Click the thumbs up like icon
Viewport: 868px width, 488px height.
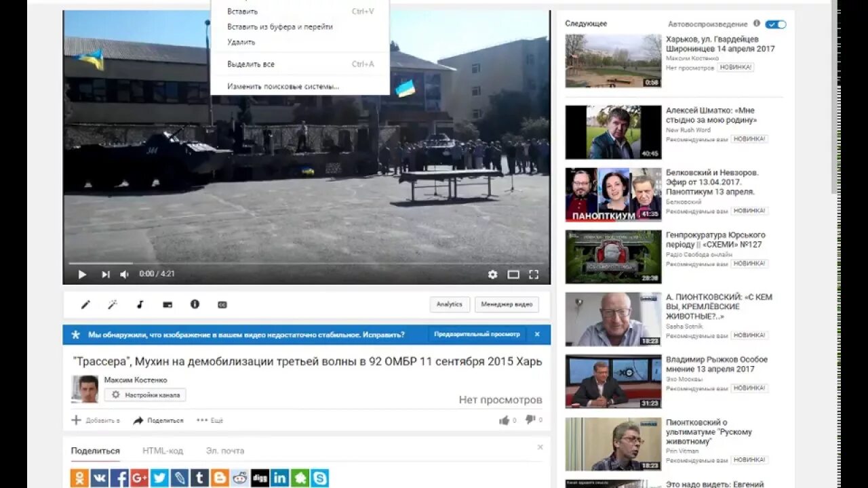coord(504,420)
